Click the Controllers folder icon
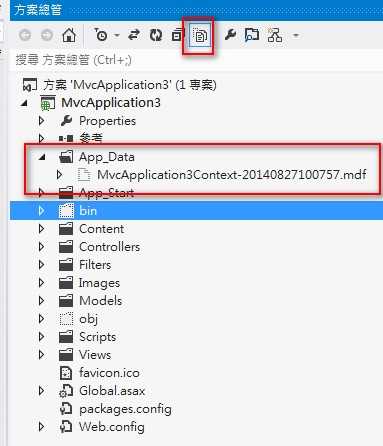 click(x=66, y=247)
